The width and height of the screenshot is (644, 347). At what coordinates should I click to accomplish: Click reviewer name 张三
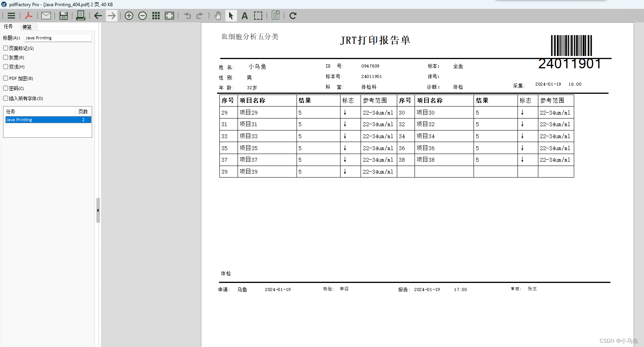532,289
